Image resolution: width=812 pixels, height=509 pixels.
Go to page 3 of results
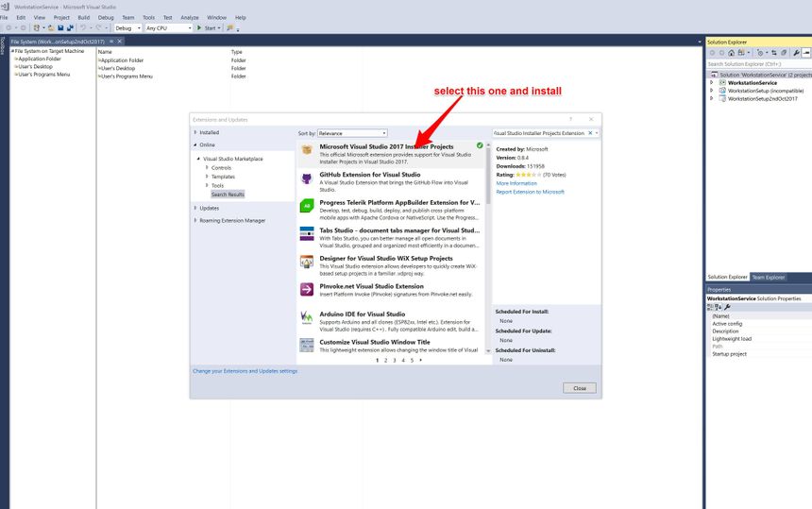394,360
